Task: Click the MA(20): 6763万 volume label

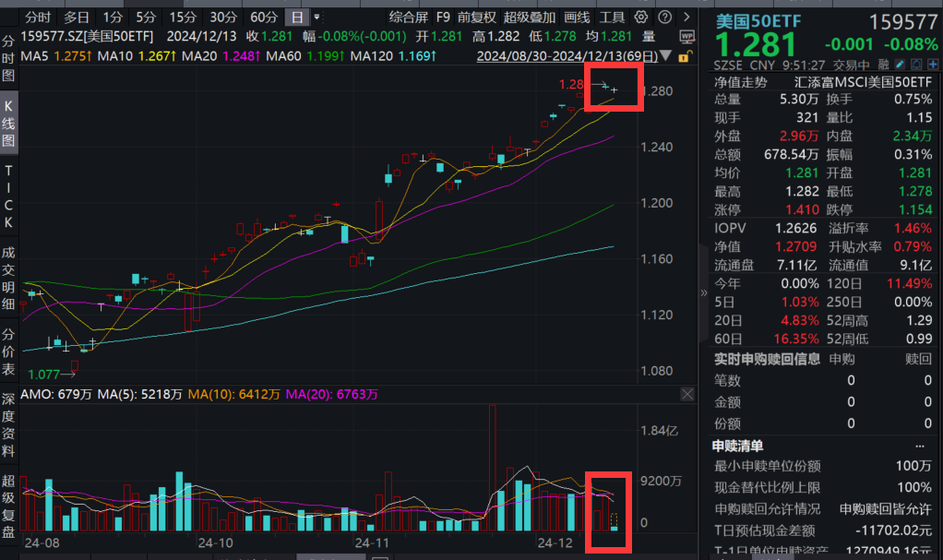Action: coord(332,395)
